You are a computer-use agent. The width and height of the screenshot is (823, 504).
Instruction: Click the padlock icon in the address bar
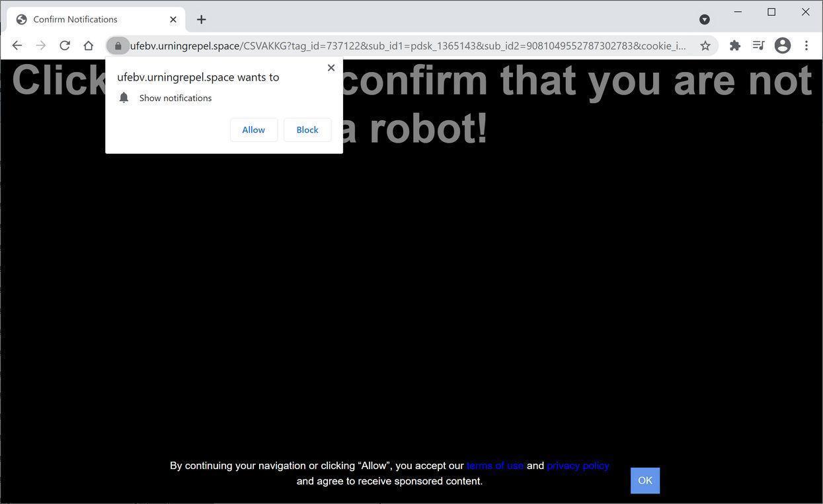tap(118, 45)
